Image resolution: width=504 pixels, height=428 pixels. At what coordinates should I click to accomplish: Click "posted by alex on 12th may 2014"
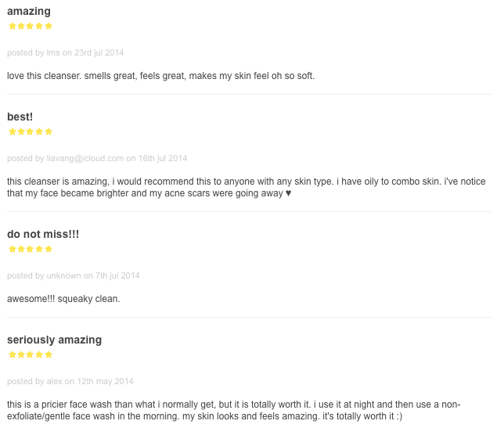click(x=70, y=381)
